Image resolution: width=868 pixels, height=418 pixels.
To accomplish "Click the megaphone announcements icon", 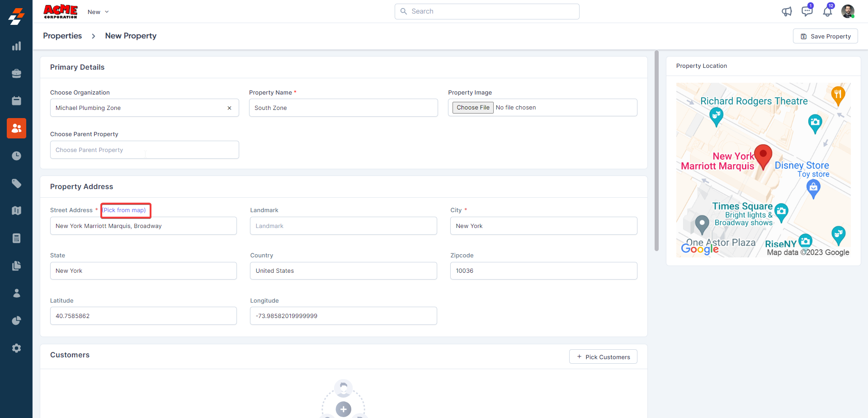I will point(787,12).
